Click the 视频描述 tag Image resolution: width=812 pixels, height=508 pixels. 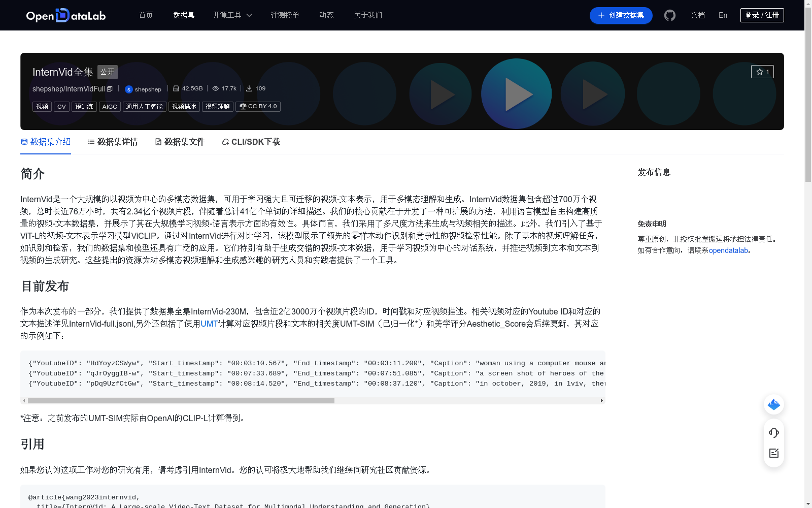pyautogui.click(x=184, y=107)
